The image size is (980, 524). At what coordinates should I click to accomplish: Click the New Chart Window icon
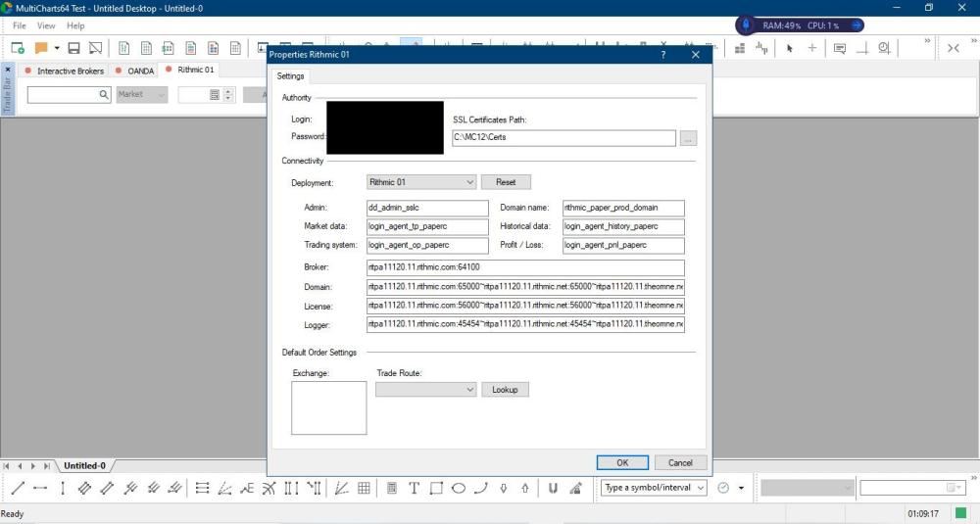click(18, 48)
